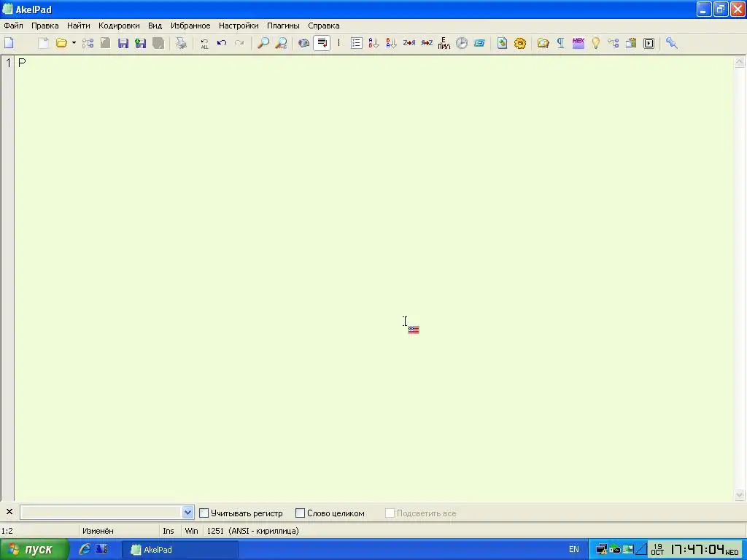This screenshot has width=747, height=560.
Task: Open the Настройки menu
Action: 239,26
